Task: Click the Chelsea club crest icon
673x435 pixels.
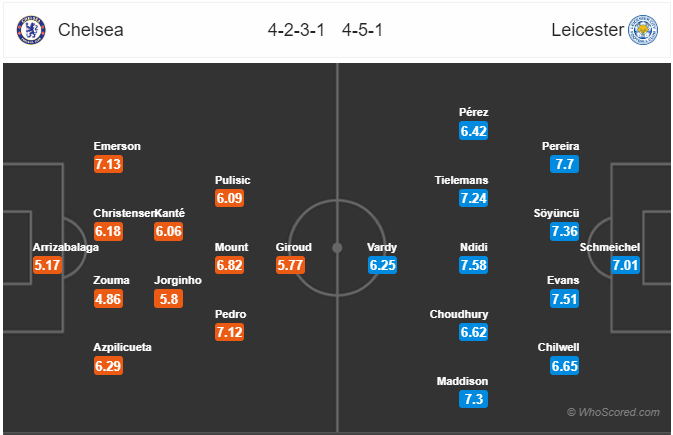Action: pos(31,30)
